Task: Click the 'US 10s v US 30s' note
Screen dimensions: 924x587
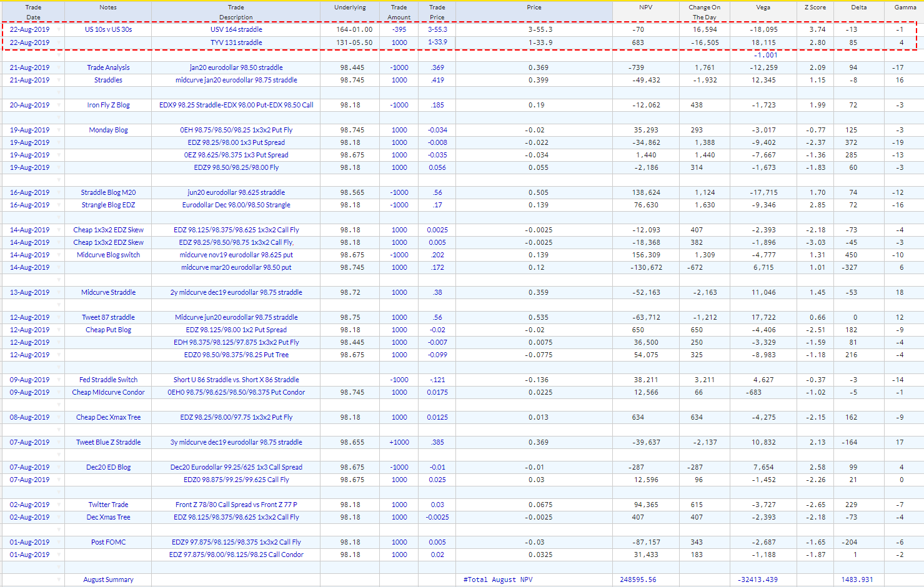Action: click(x=109, y=30)
